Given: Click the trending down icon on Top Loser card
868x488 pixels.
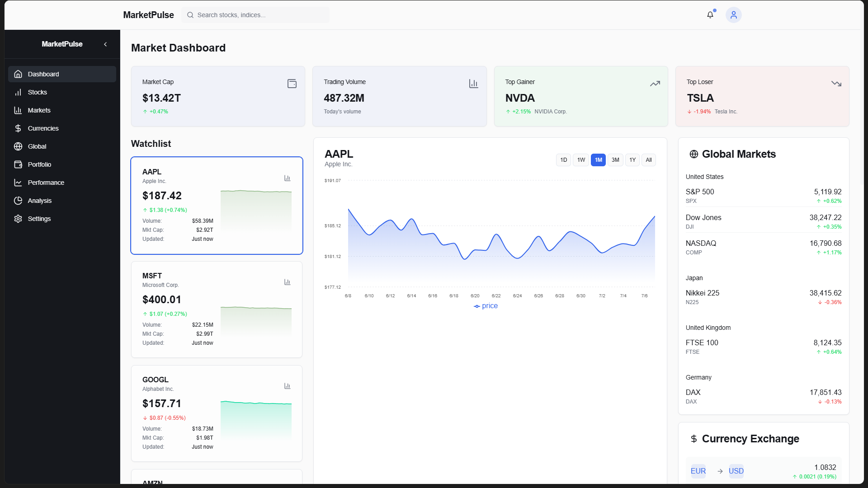Looking at the screenshot, I should (x=836, y=84).
